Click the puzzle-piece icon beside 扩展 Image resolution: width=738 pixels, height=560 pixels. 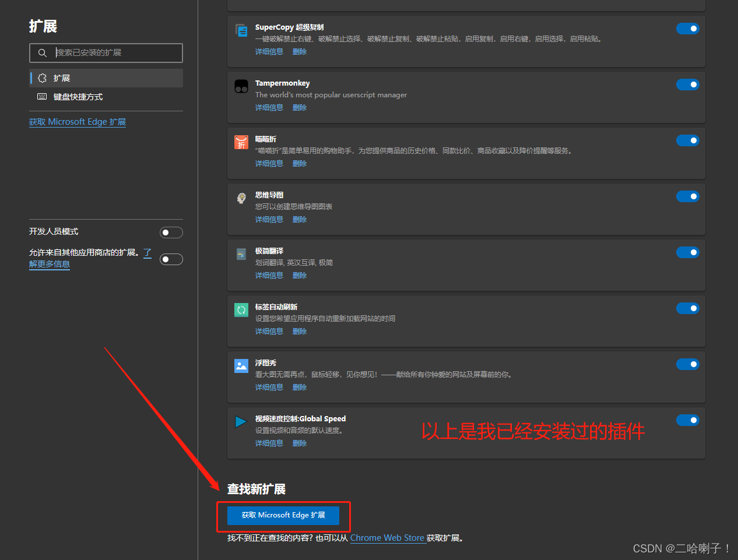coord(42,78)
